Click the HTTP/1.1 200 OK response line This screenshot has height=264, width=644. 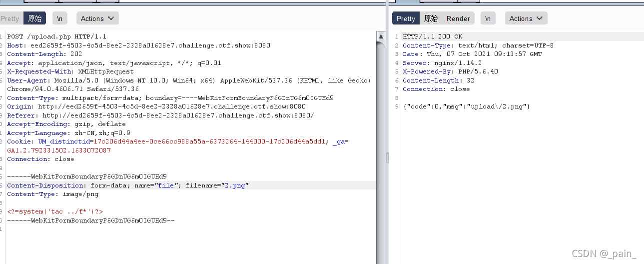tap(433, 36)
